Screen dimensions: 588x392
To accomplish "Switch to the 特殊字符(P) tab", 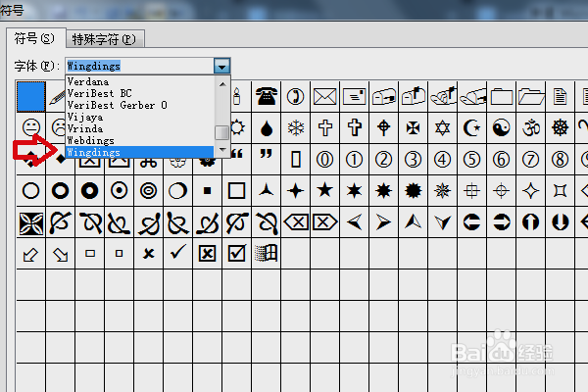I will pos(105,39).
